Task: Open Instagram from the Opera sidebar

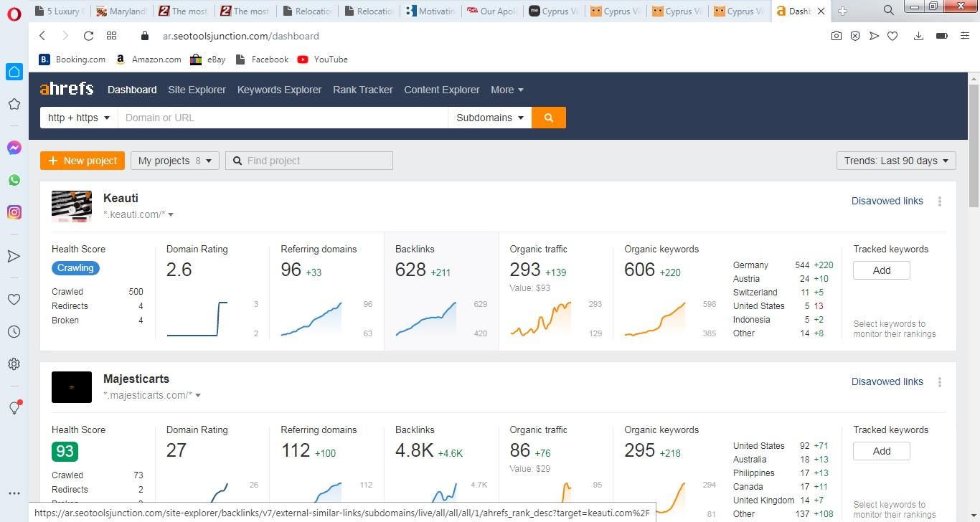Action: (x=14, y=212)
